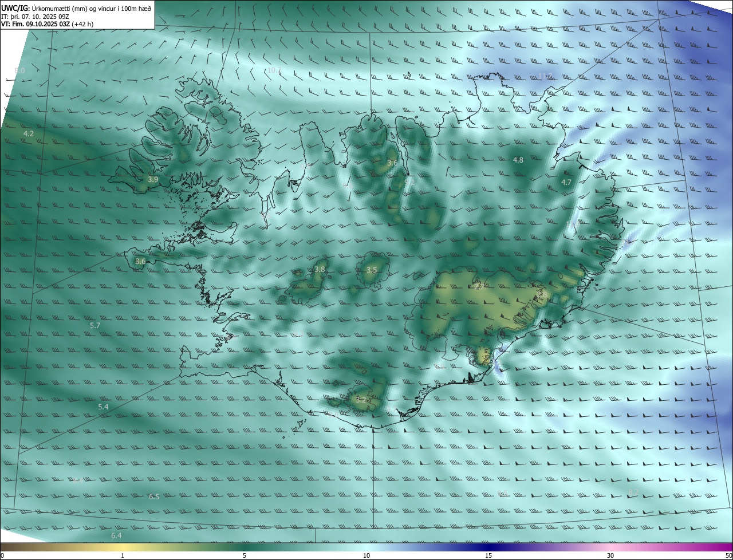
Task: Click the 4.7 value label
Action: pos(566,182)
